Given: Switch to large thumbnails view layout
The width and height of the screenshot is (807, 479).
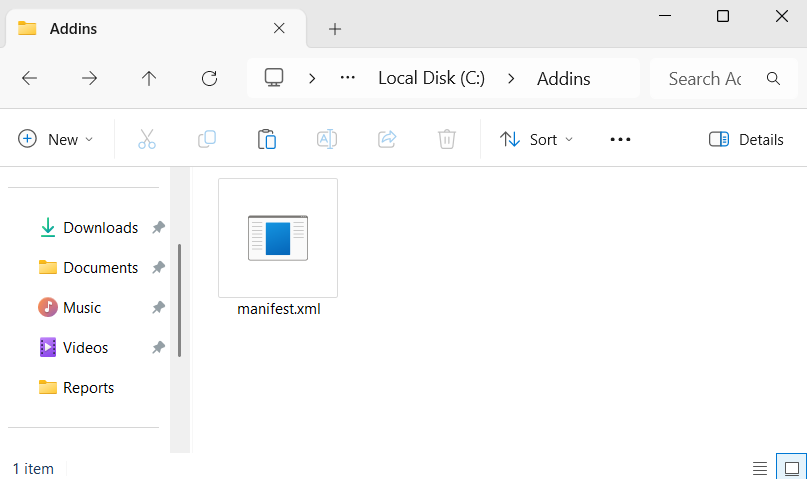Looking at the screenshot, I should (791, 468).
